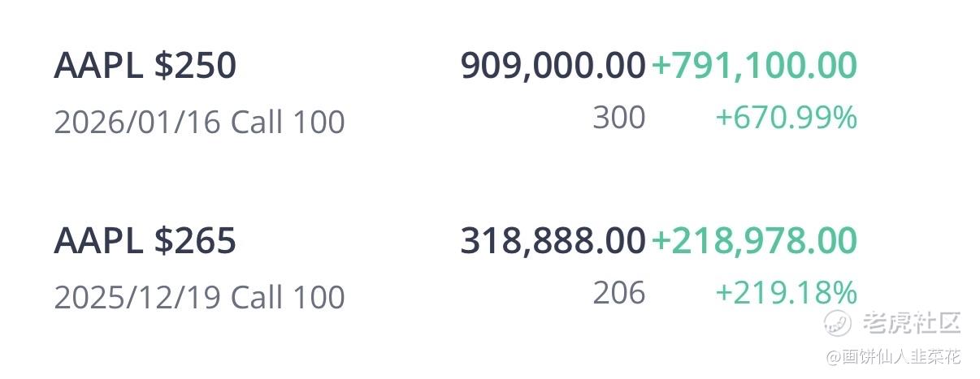Click the +791,100.00 profit figure
The width and height of the screenshot is (980, 379).
coord(754,67)
